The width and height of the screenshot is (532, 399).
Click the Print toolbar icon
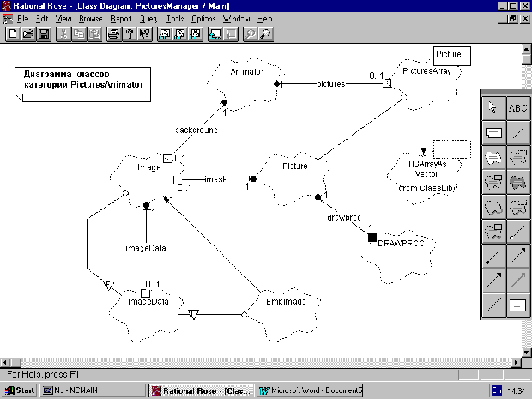[x=113, y=34]
